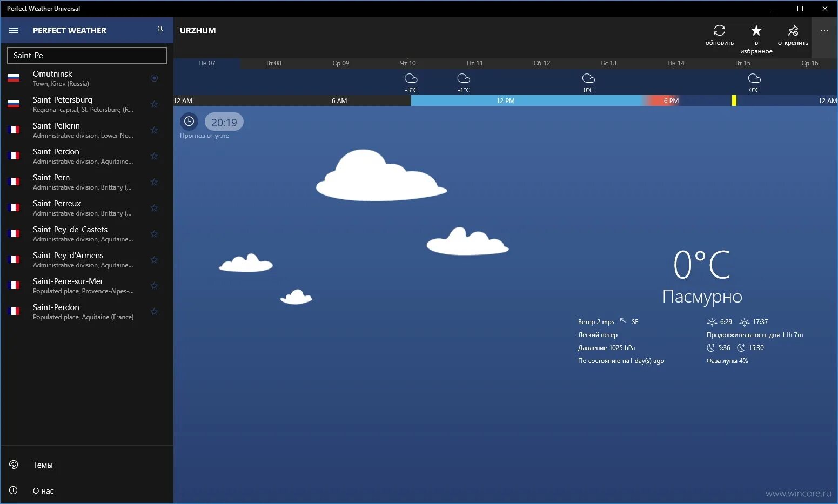This screenshot has height=504, width=838.
Task: Select the Omutninsk radio button
Action: tap(155, 78)
